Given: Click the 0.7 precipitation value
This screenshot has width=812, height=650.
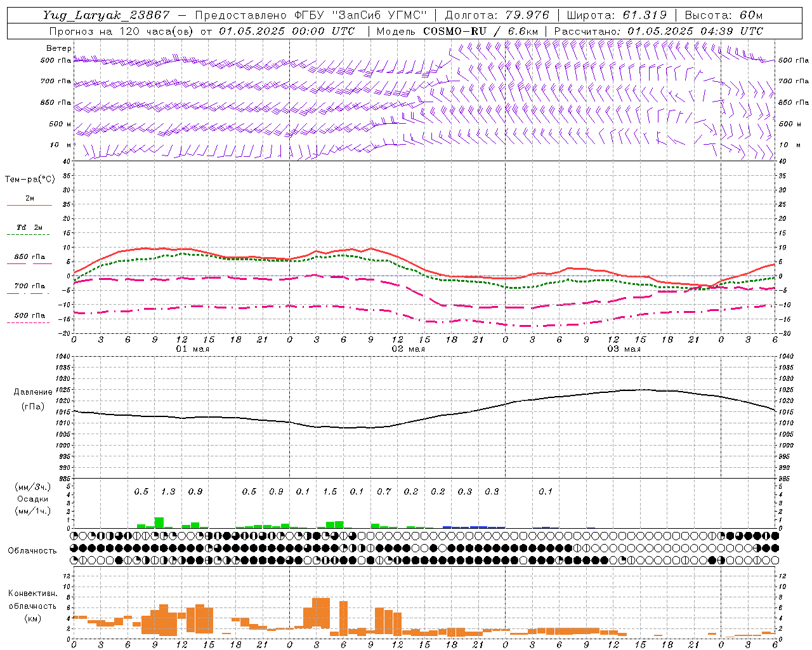Looking at the screenshot, I should point(384,492).
